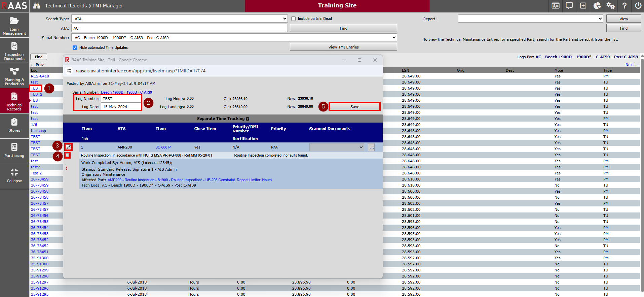Viewport: 644px width, 297px height.
Task: Click the View TMI Entries button
Action: [343, 47]
